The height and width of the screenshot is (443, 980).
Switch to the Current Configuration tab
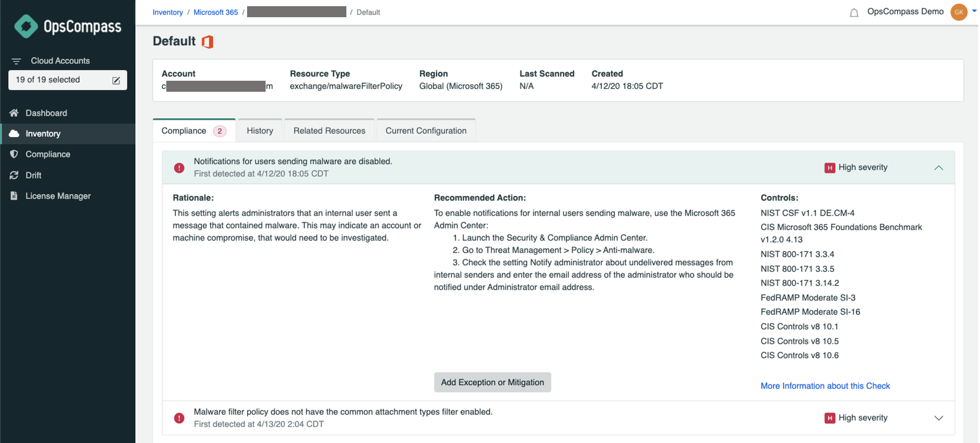click(426, 131)
